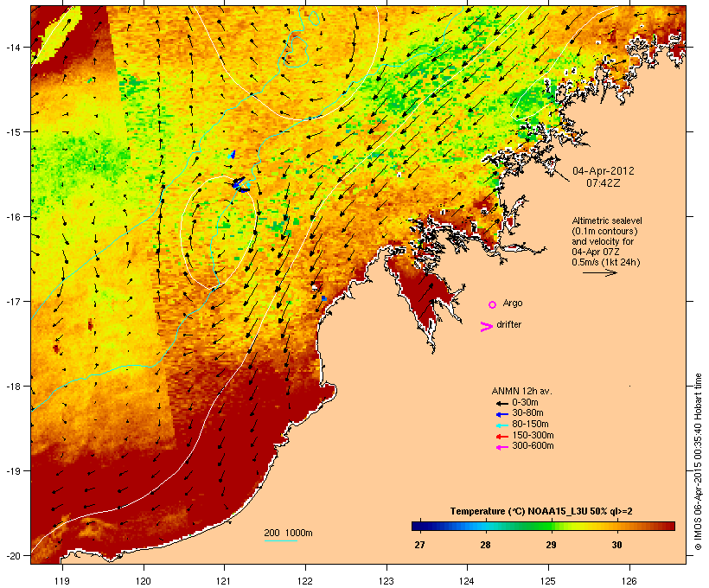Click the '0.5m/s (1kt 24h)' scale text
This screenshot has width=709, height=588.
(606, 262)
